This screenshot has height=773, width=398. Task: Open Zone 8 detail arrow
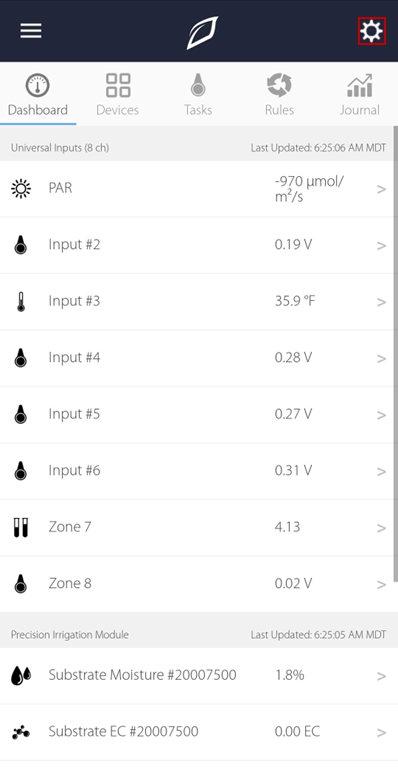(381, 584)
